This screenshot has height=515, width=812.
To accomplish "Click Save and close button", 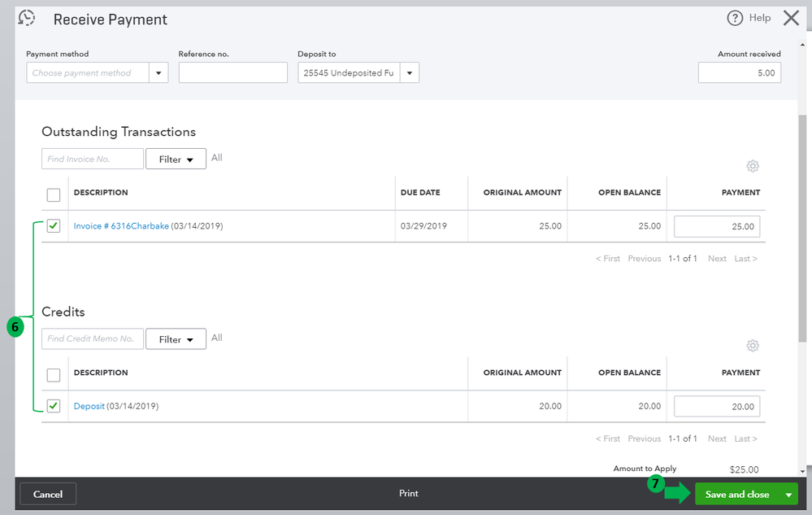I will (x=737, y=495).
